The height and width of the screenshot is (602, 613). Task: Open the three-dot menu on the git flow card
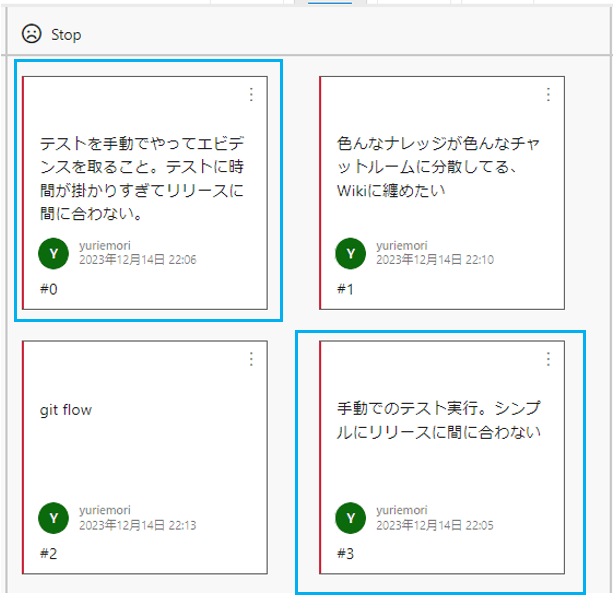pyautogui.click(x=251, y=359)
